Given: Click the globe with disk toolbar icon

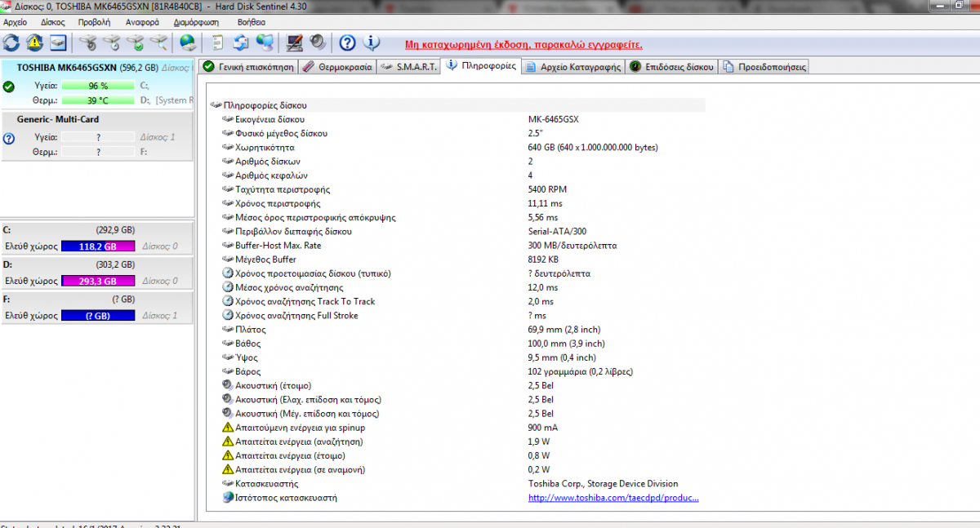Looking at the screenshot, I should [188, 42].
